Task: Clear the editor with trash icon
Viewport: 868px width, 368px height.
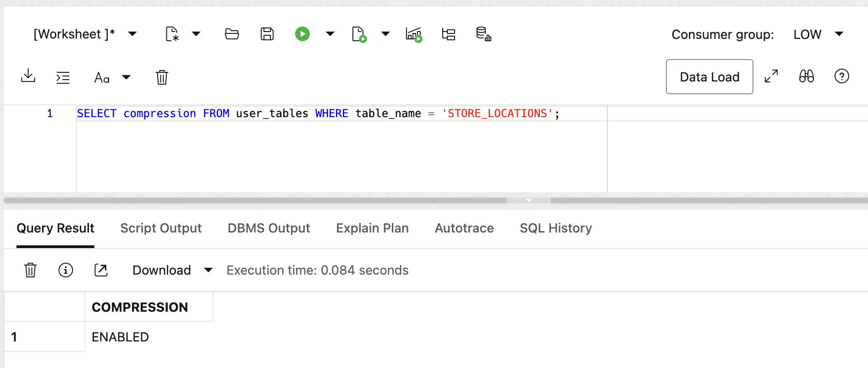Action: (x=162, y=77)
